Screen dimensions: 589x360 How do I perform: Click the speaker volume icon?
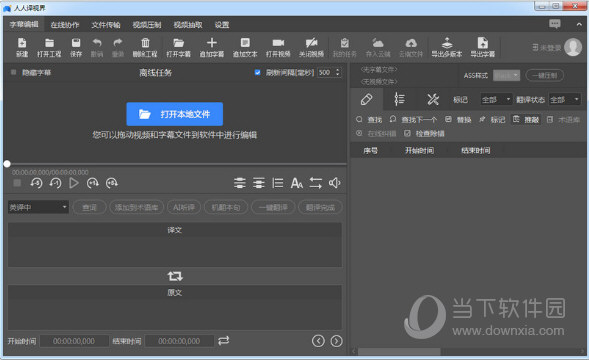(x=335, y=183)
